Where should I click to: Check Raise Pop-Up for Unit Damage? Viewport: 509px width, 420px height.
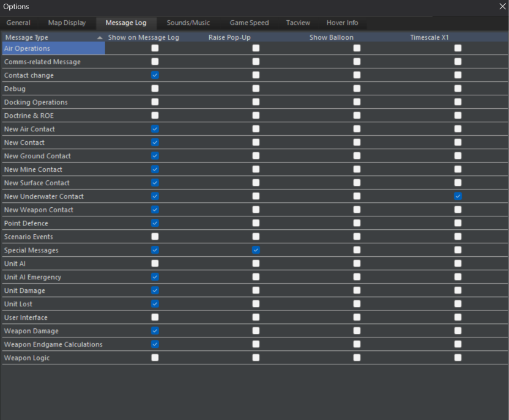(x=256, y=290)
